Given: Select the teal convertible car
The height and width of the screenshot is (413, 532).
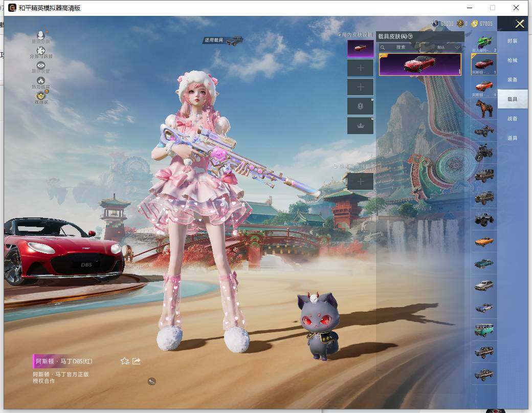Looking at the screenshot, I should click(x=484, y=264).
